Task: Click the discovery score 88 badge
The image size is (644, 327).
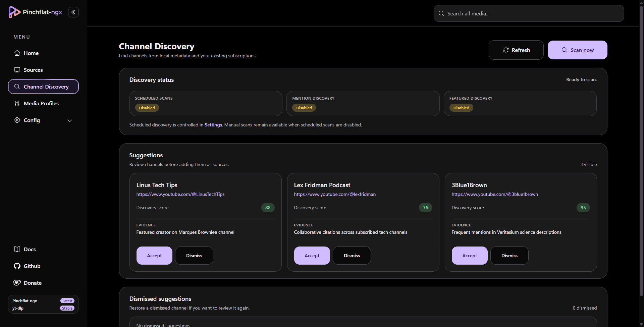Action: coord(268,208)
